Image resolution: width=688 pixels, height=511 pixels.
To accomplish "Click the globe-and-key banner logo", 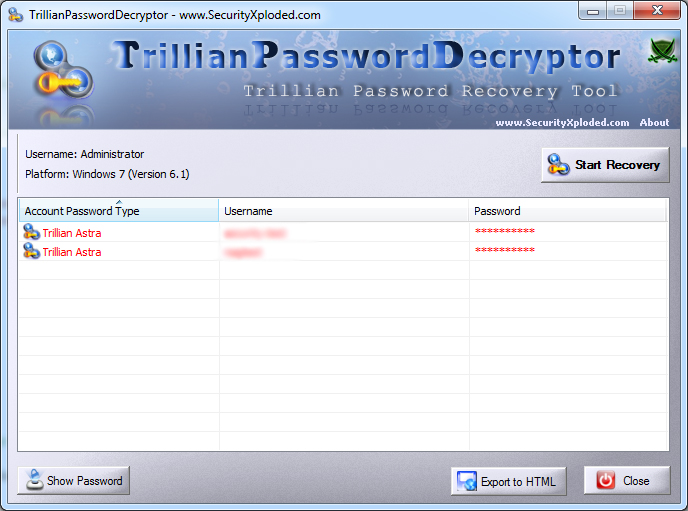I will (64, 71).
